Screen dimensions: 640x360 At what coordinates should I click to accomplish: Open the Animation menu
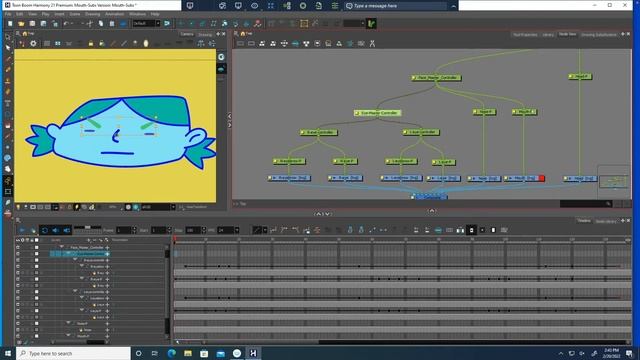point(114,14)
